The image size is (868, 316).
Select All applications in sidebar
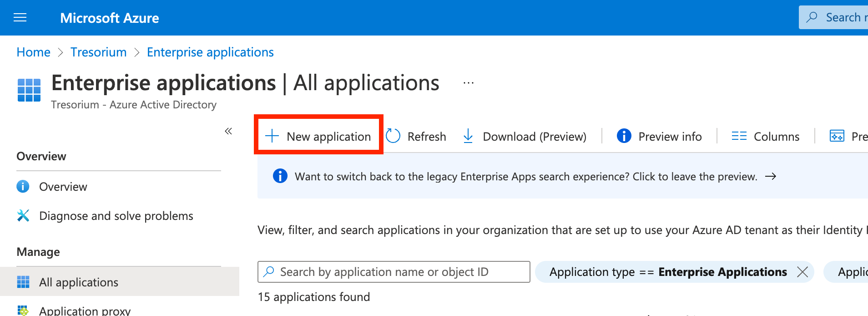point(119,282)
